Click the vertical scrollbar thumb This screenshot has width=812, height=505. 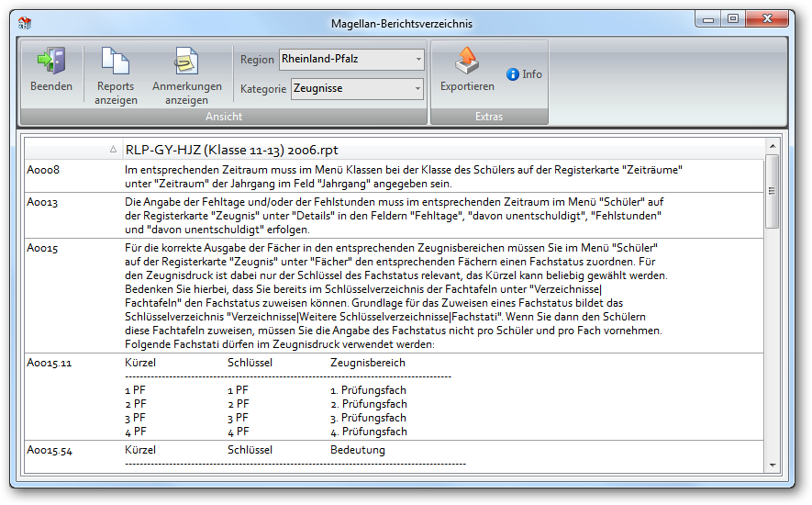tap(773, 191)
